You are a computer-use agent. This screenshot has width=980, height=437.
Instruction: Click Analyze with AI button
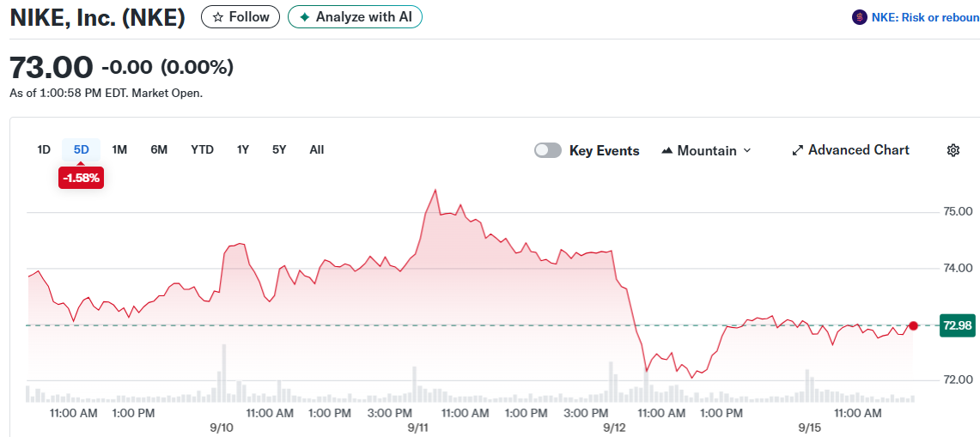(355, 17)
